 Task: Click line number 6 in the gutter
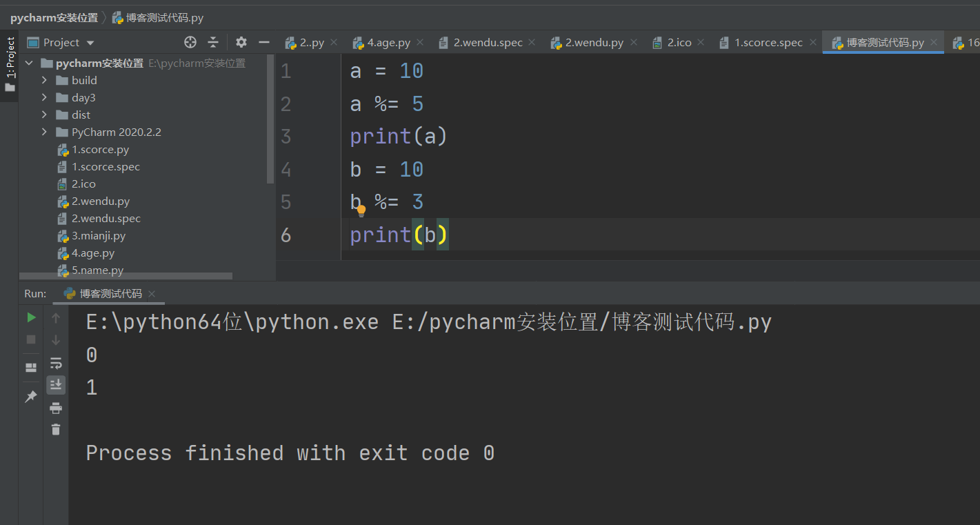[286, 235]
